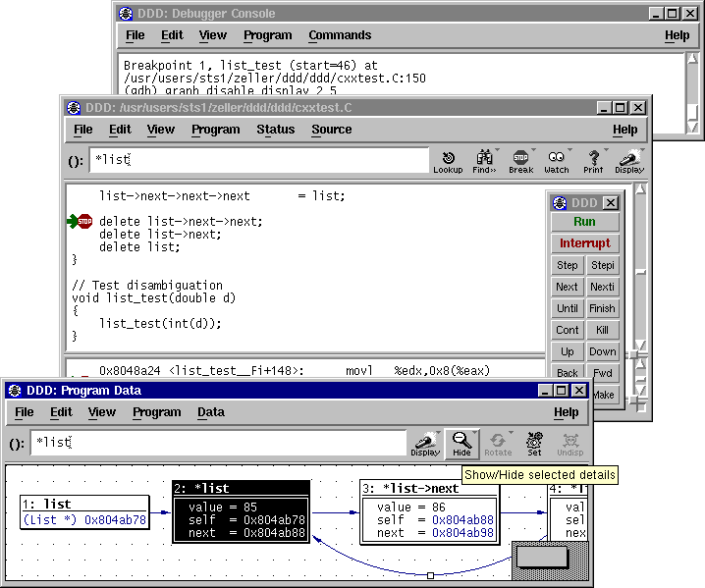Image resolution: width=705 pixels, height=588 pixels.
Task: Click the Until button
Action: point(568,308)
